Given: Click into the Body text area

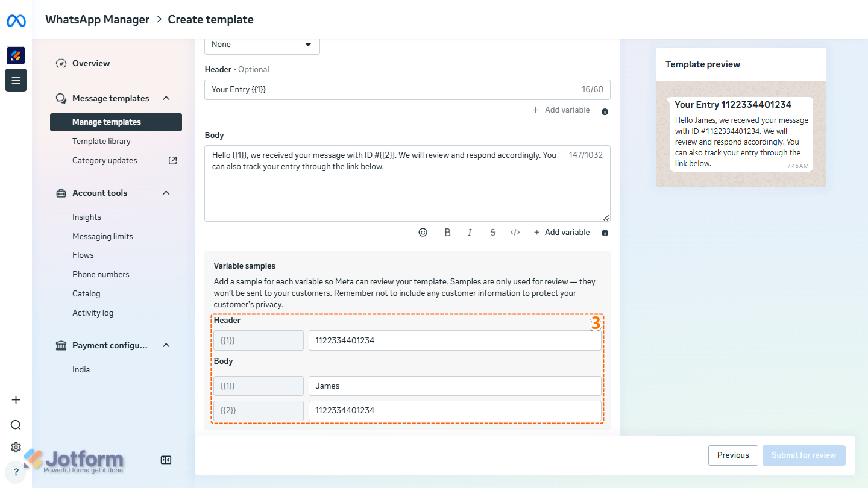Looking at the screenshot, I should click(407, 183).
